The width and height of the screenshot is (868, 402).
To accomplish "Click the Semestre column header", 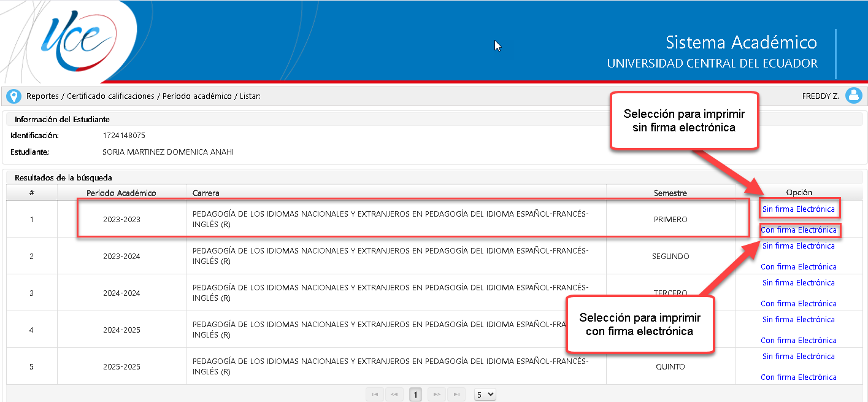I will point(670,193).
